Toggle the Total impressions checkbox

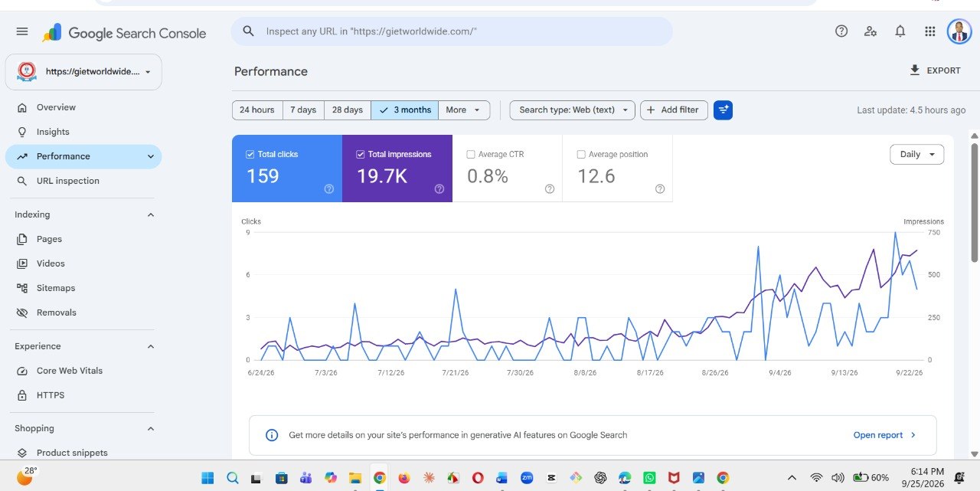pyautogui.click(x=361, y=154)
